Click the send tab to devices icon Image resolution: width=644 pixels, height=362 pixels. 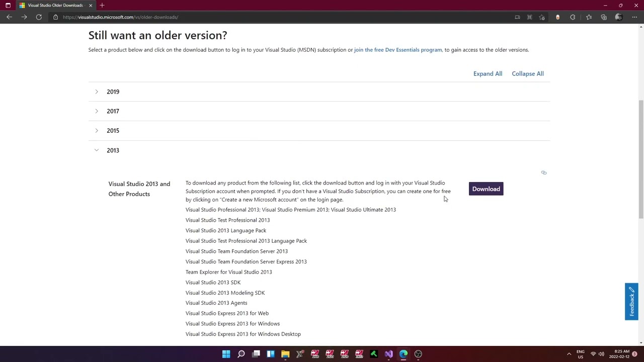coord(517,17)
